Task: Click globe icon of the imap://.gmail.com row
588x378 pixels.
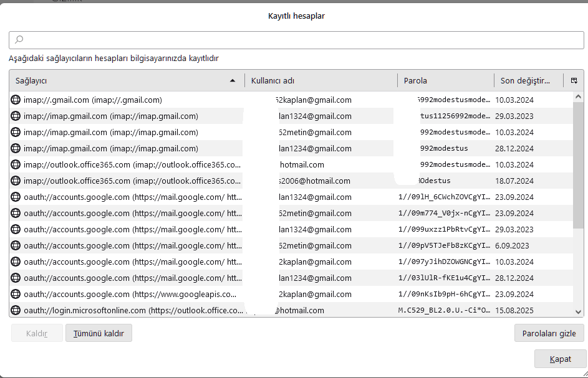Action: coord(16,100)
